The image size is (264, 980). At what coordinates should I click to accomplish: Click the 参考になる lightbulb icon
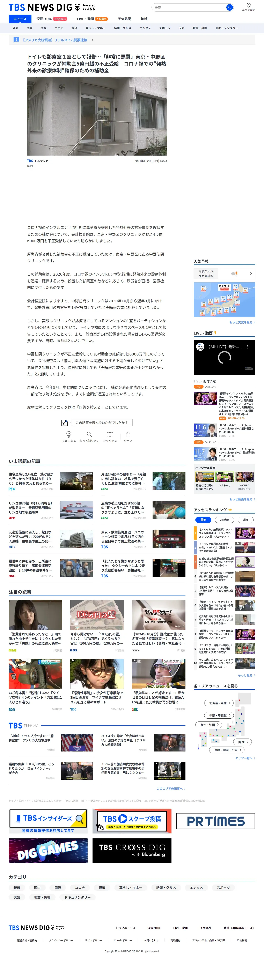(x=69, y=434)
